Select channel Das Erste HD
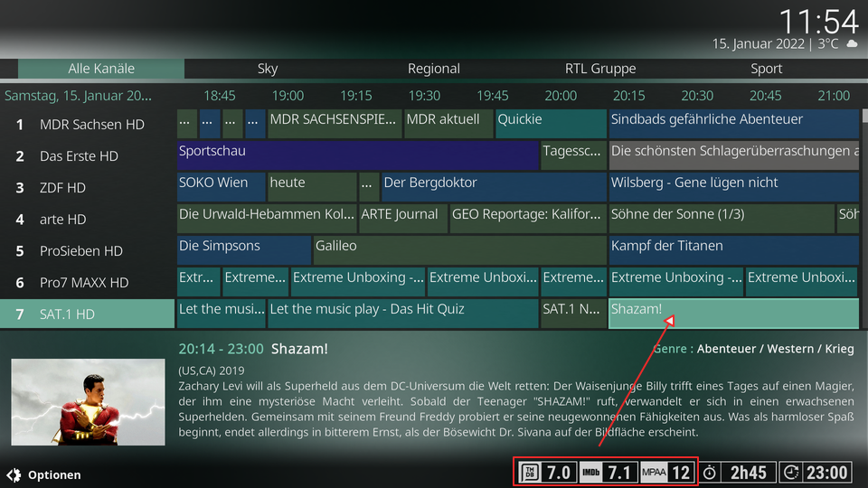This screenshot has height=488, width=868. [88, 156]
